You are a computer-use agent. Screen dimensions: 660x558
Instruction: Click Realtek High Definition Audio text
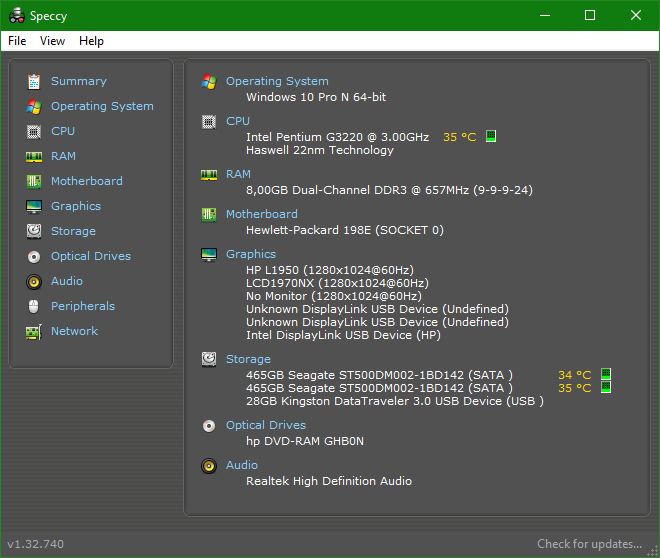329,481
